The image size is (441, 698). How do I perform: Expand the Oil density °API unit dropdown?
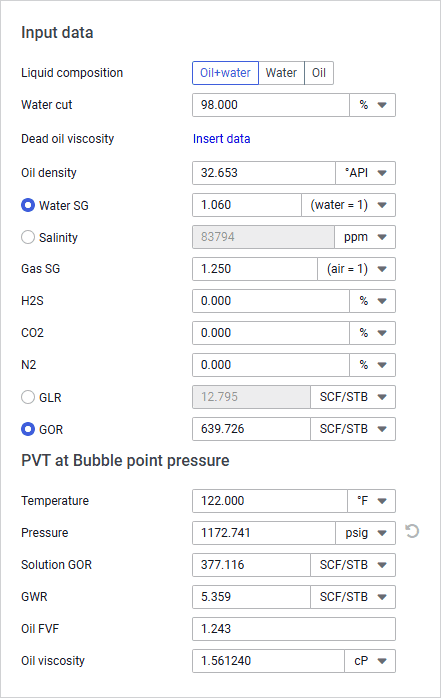tap(365, 173)
